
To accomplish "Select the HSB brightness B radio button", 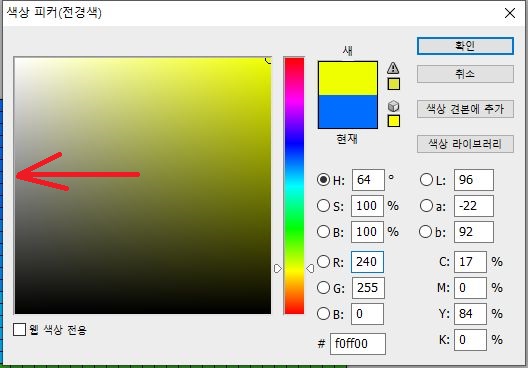I will [323, 232].
